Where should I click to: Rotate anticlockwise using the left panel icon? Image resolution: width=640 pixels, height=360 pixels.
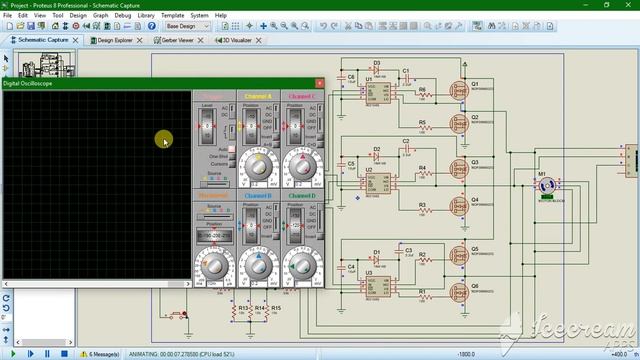[6, 308]
